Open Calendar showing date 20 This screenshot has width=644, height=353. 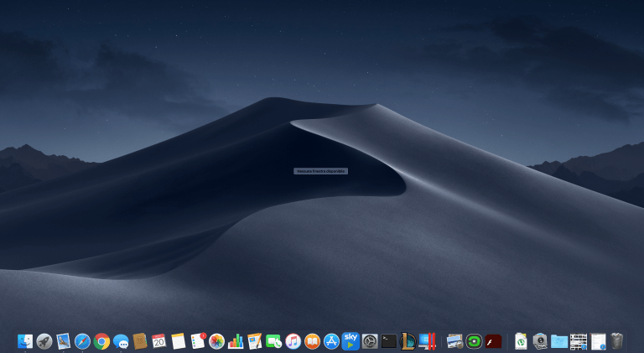(x=159, y=341)
